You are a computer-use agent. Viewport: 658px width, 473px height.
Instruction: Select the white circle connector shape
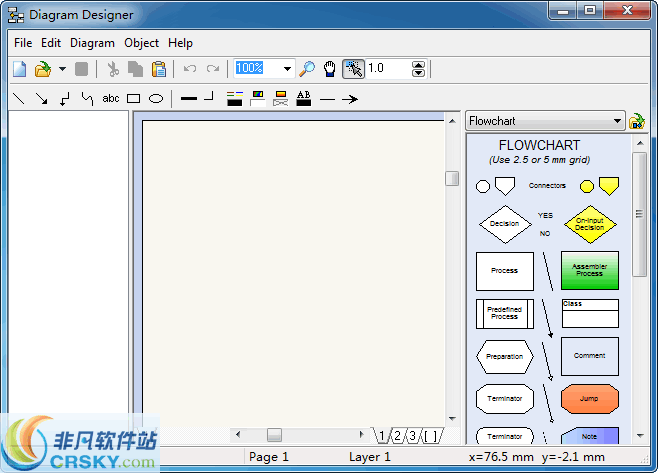point(483,186)
